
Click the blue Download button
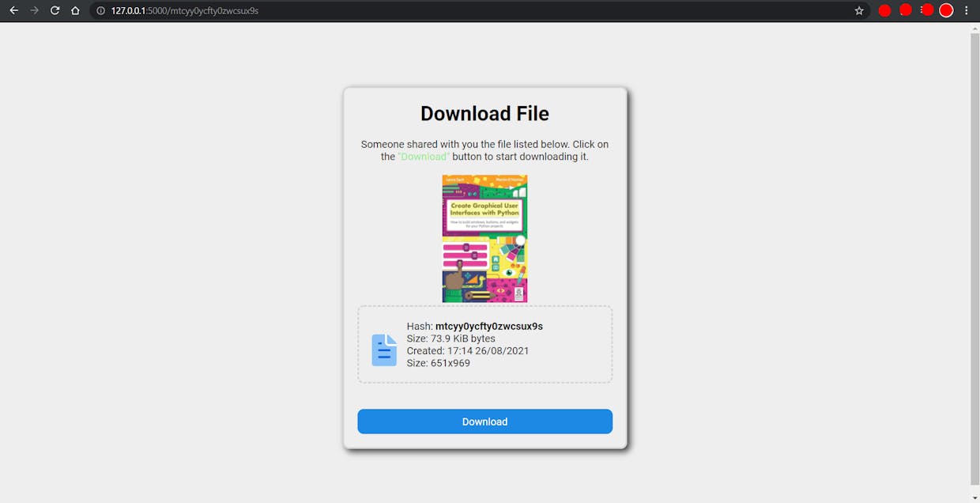(484, 422)
